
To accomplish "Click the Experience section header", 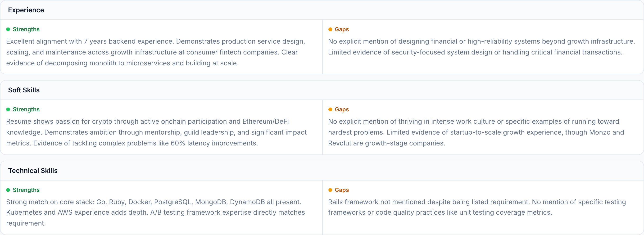I will pyautogui.click(x=26, y=10).
